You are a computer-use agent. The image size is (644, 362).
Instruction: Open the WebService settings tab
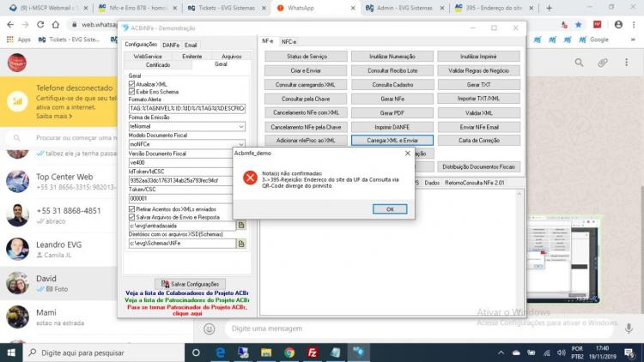click(148, 57)
